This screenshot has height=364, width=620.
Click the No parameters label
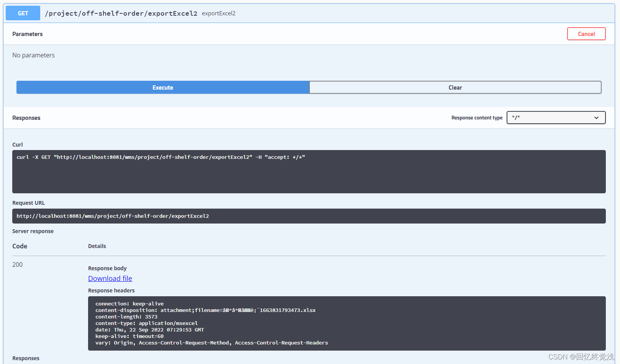point(33,55)
